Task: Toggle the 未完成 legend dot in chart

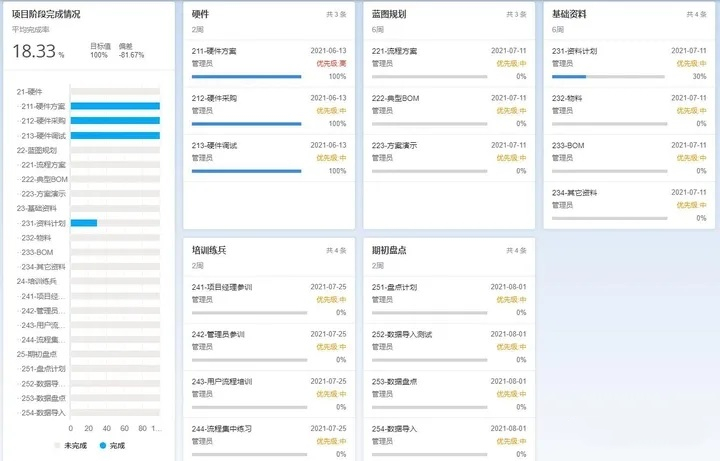Action: coord(57,445)
